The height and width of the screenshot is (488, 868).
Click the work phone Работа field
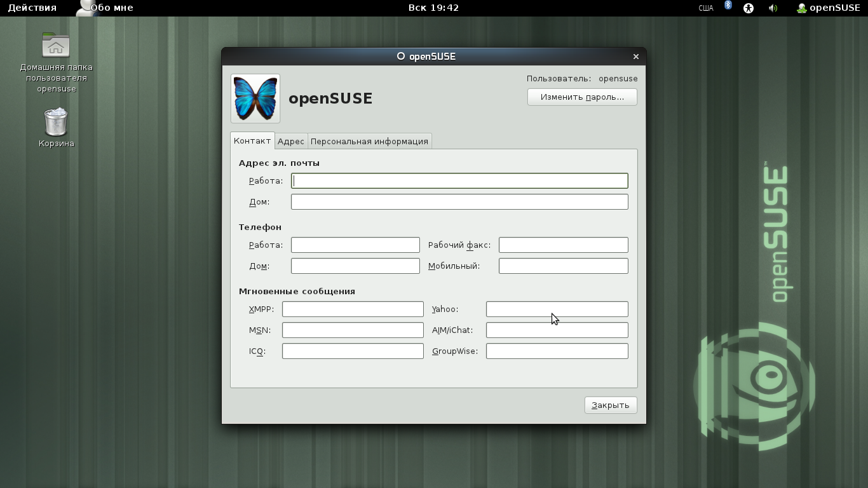355,245
